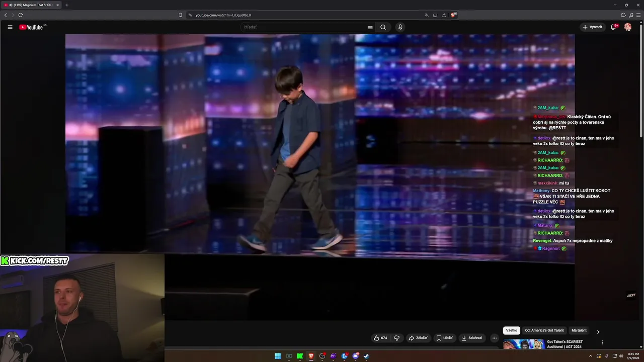Screen dimensions: 644x362
Task: Open Brave browser from taskbar
Action: pyautogui.click(x=311, y=356)
